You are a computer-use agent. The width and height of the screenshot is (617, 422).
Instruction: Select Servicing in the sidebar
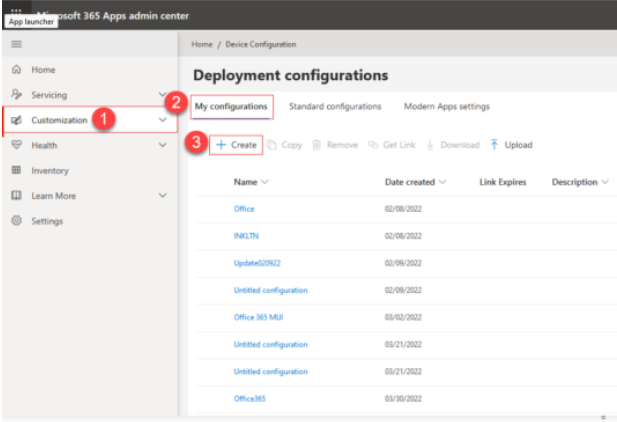[49, 95]
